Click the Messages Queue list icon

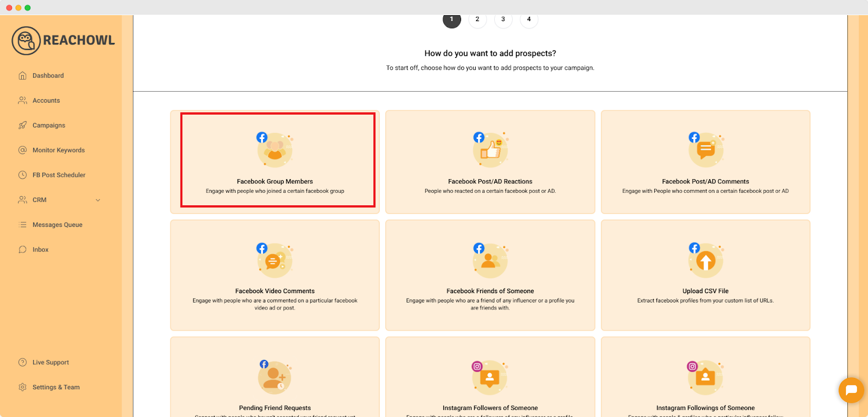(x=22, y=225)
